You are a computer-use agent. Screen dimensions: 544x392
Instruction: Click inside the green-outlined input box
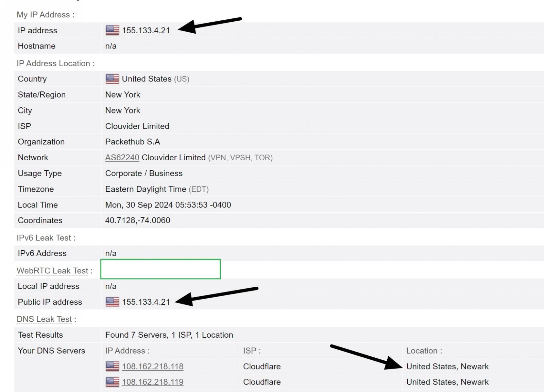click(x=160, y=269)
